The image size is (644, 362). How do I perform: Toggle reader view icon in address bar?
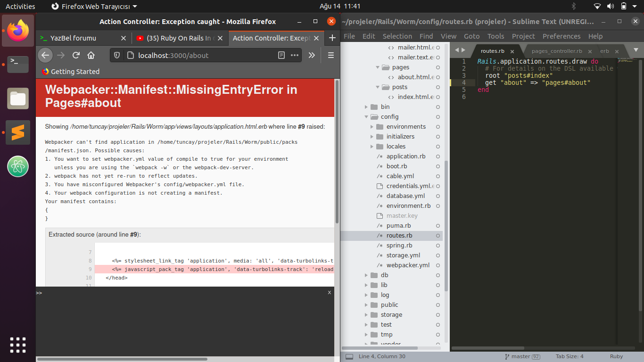(x=281, y=55)
